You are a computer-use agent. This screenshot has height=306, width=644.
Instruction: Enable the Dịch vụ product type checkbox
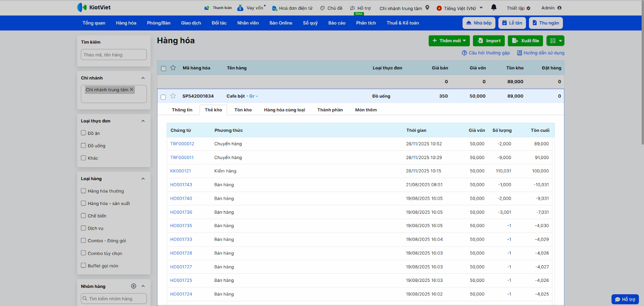(83, 228)
